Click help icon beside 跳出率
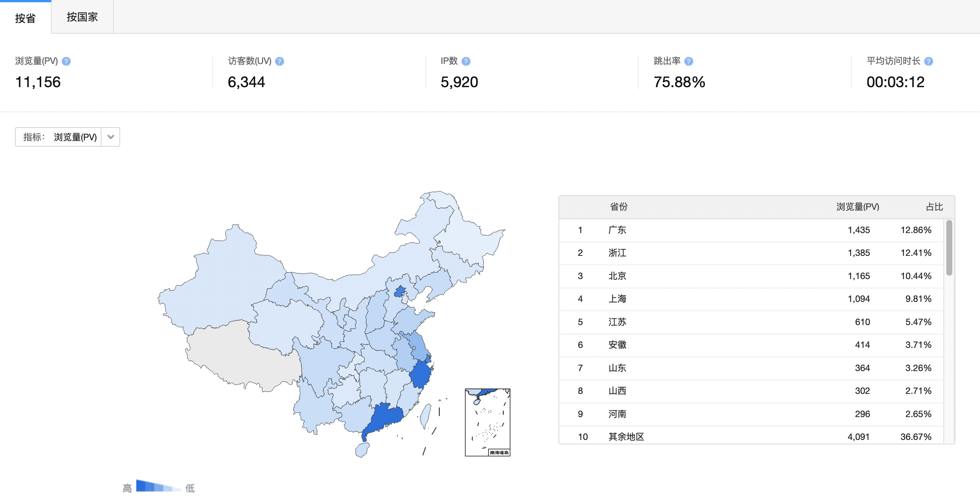The height and width of the screenshot is (502, 980). click(689, 61)
